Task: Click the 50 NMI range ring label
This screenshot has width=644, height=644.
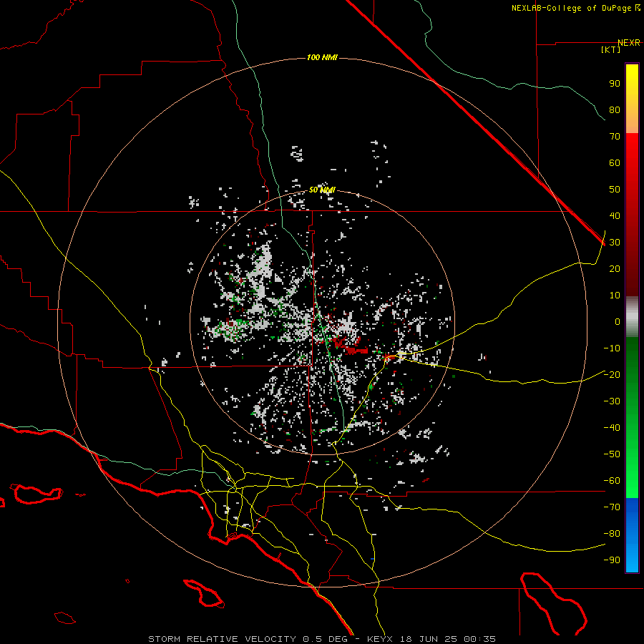Action: pyautogui.click(x=322, y=190)
